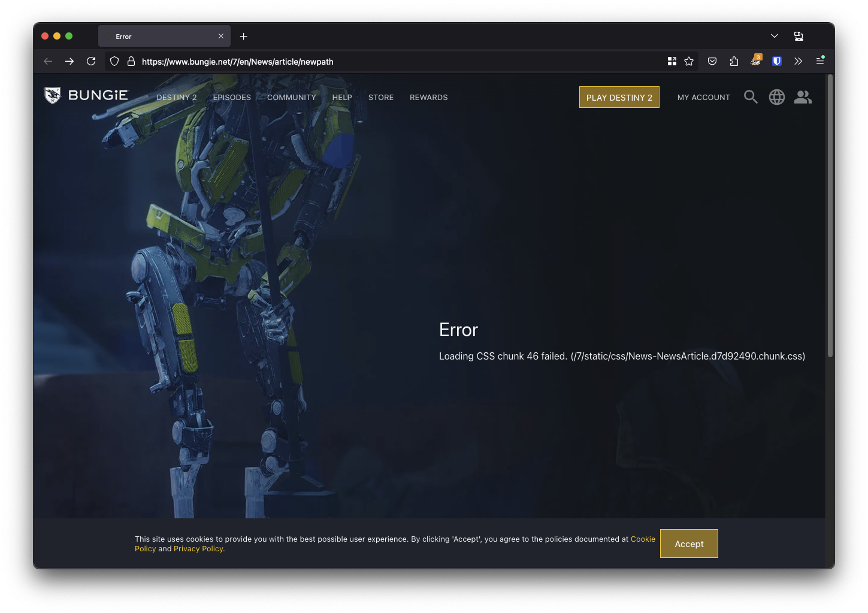The image size is (868, 613).
Task: Click the friends people icon in header
Action: [x=803, y=97]
